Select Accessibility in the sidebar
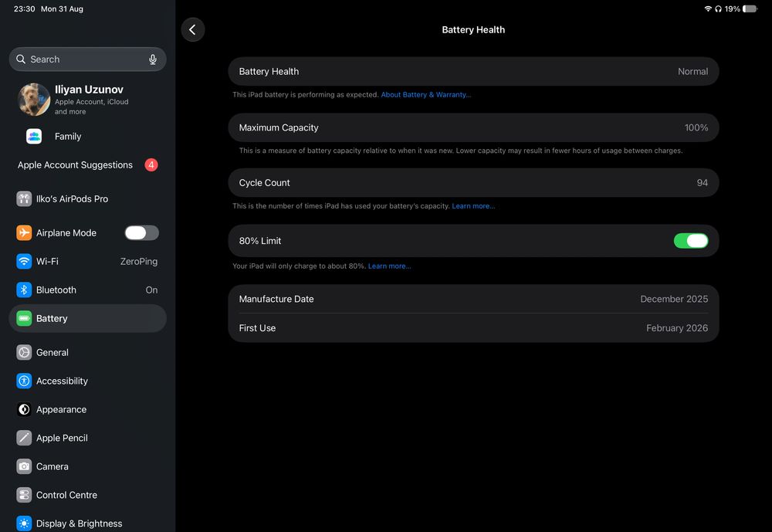772x532 pixels. click(88, 381)
